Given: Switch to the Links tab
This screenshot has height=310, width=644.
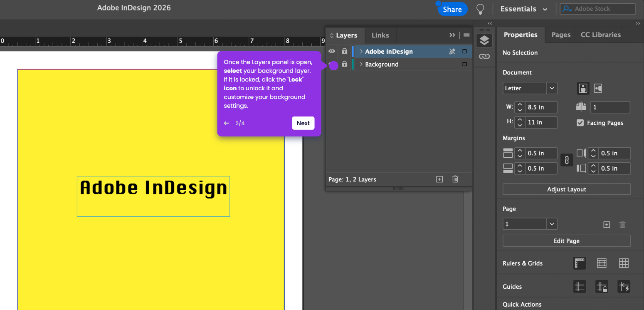Looking at the screenshot, I should click(x=380, y=35).
